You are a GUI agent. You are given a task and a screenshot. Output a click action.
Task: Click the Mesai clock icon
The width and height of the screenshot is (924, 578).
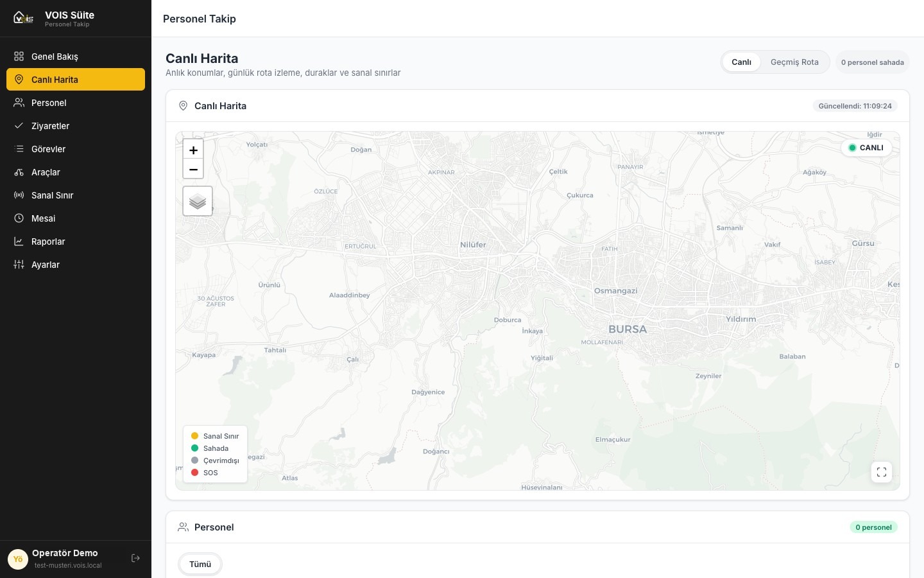(x=19, y=218)
